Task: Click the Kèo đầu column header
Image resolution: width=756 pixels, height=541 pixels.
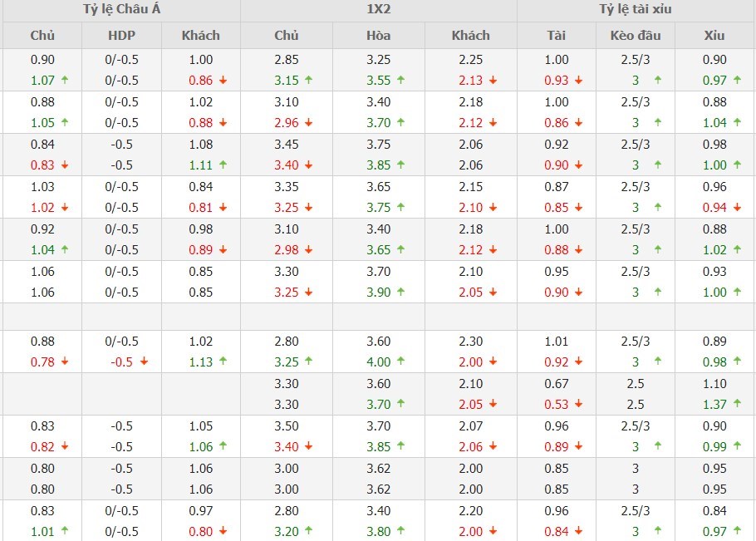Action: coord(636,36)
